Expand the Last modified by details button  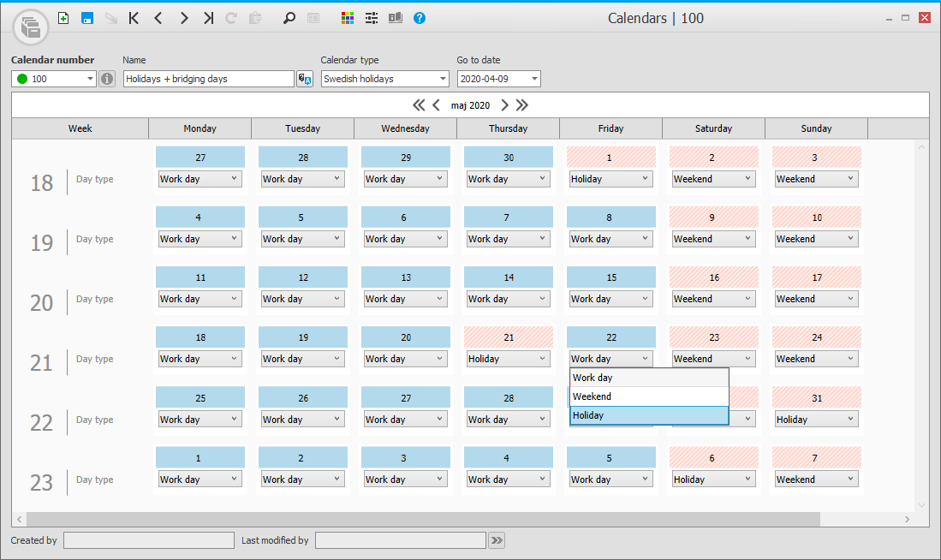pos(497,540)
